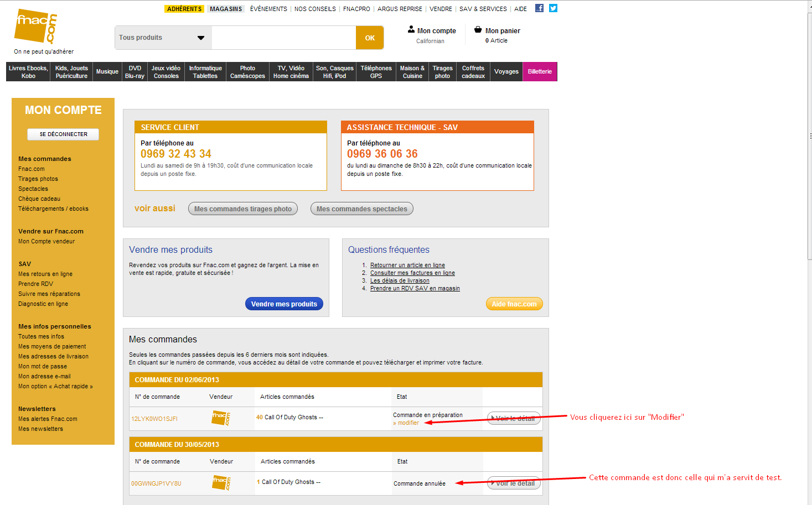This screenshot has width=812, height=505.
Task: Click Voir le détail for 02/06/2013 order
Action: tap(514, 418)
